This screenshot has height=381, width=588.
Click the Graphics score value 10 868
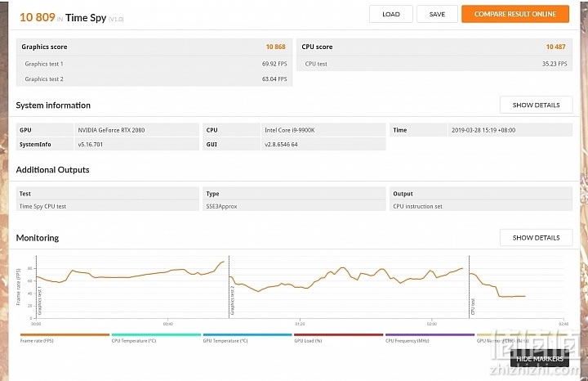pos(276,47)
